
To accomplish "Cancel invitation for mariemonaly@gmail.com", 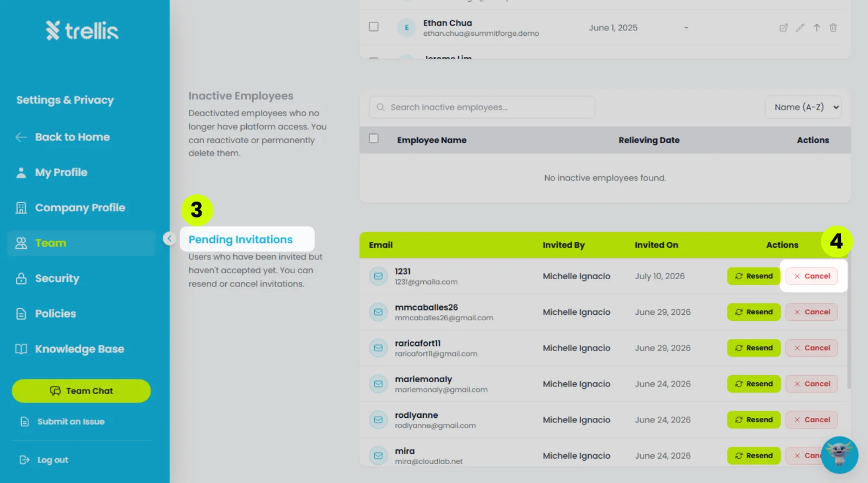I will coord(812,384).
